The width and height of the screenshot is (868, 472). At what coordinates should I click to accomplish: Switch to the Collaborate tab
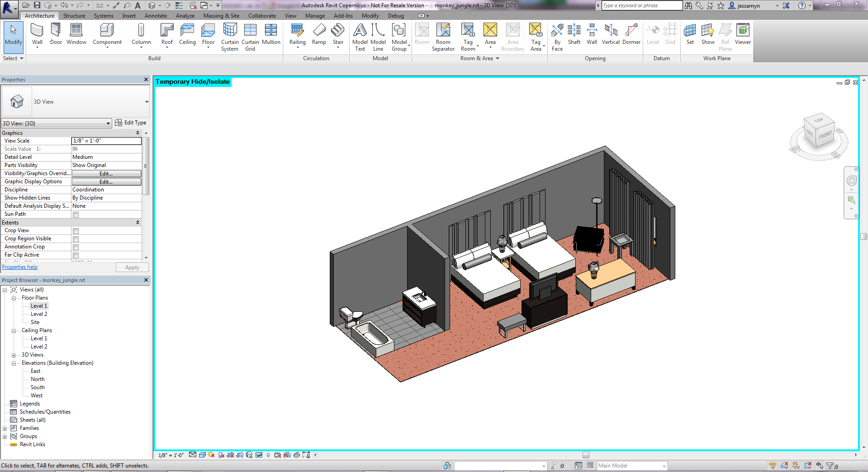[262, 16]
